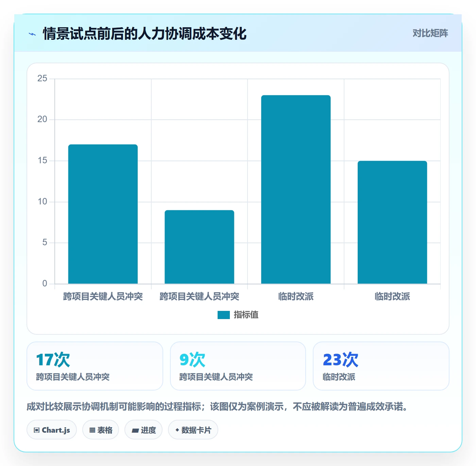Select the Chart.js tag chip
476x466 pixels.
coord(52,430)
